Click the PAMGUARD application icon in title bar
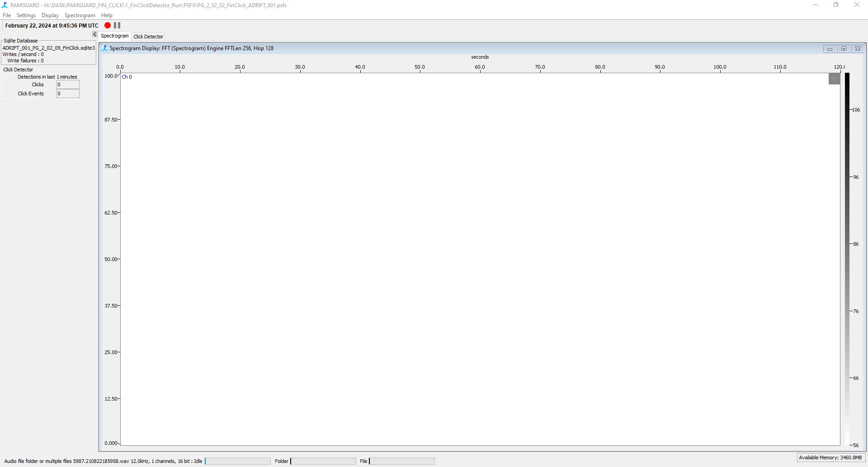 [x=5, y=5]
